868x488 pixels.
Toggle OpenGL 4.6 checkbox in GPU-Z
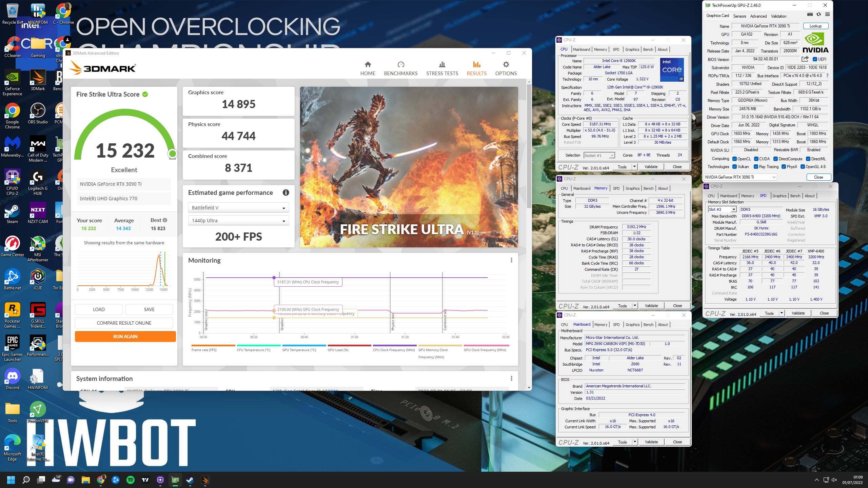(803, 167)
